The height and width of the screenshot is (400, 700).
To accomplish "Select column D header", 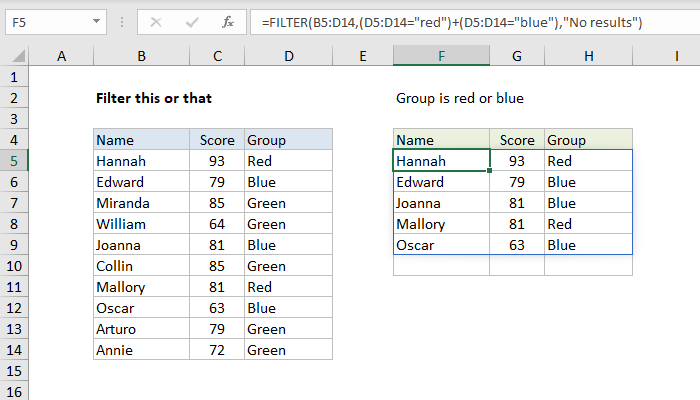I will point(288,56).
